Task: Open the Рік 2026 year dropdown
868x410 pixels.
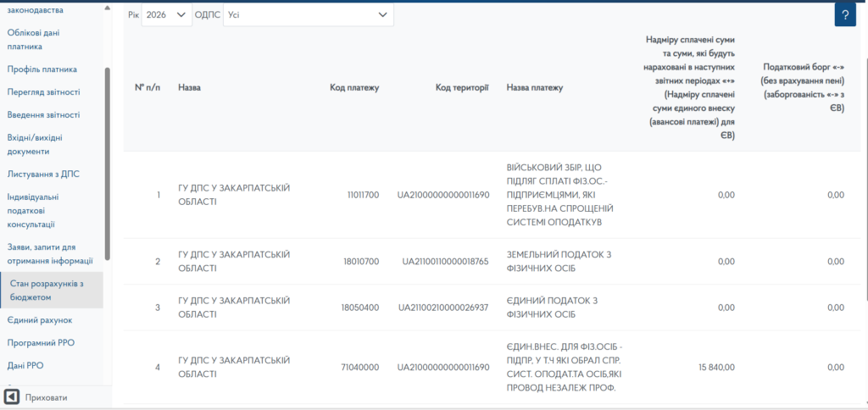Action: tap(167, 15)
